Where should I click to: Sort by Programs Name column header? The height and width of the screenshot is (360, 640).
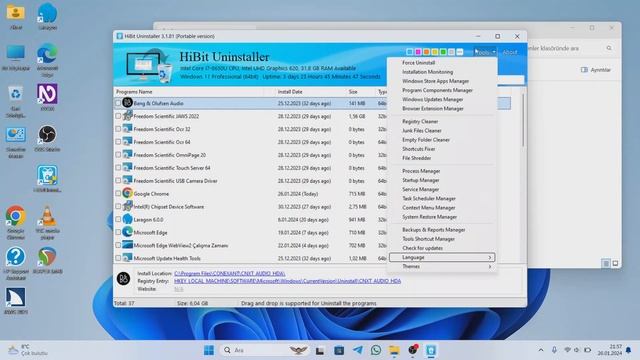coord(188,92)
